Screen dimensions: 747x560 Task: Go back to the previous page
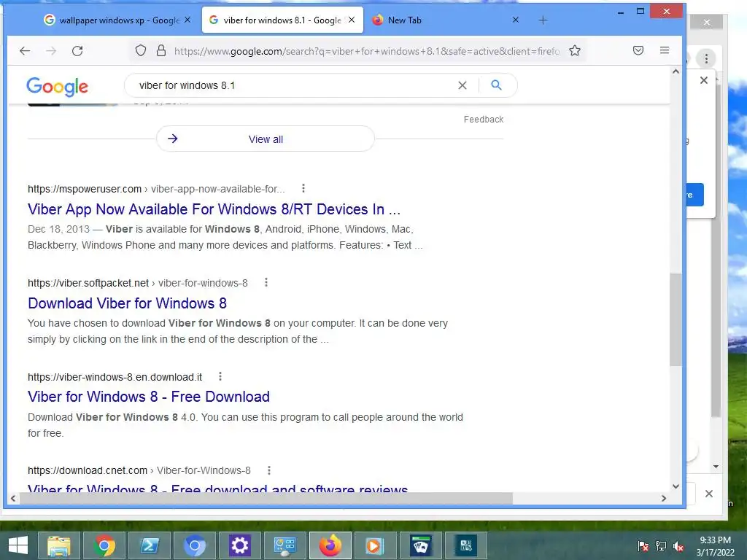coord(25,50)
